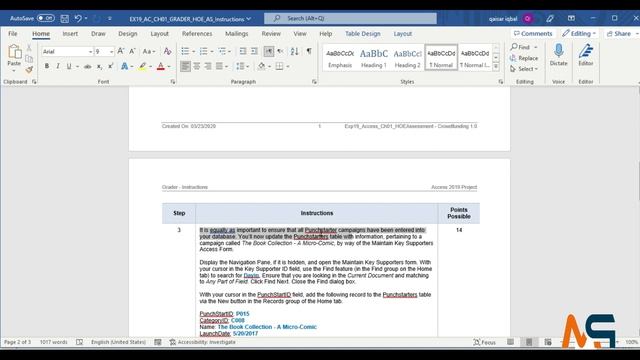The image size is (640, 360).
Task: Apply the Emphasis style
Action: point(340,58)
